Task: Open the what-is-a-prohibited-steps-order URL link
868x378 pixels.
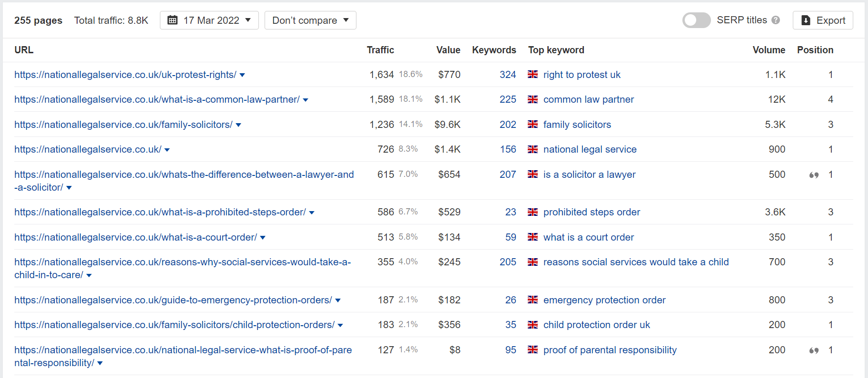Action: tap(160, 212)
